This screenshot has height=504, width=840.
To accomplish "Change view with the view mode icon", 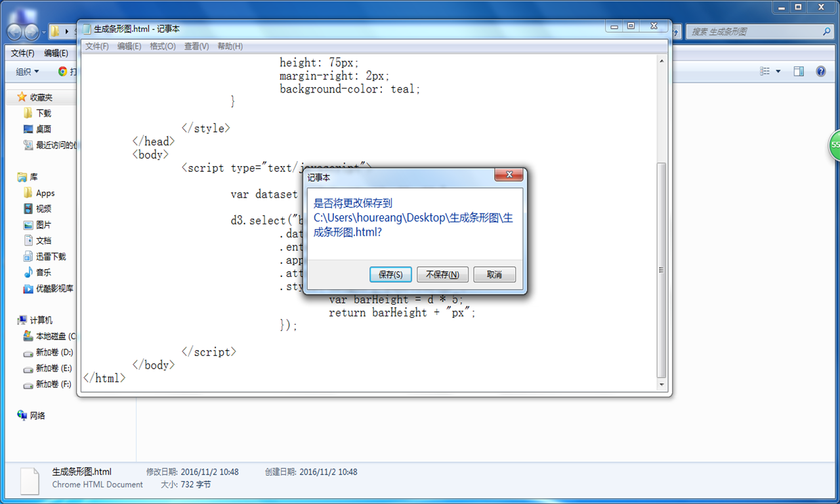I will click(765, 72).
